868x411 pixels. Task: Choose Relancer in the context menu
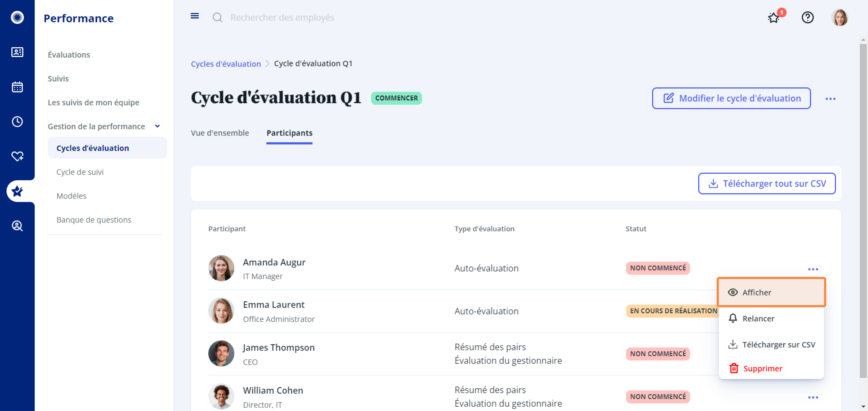(758, 318)
